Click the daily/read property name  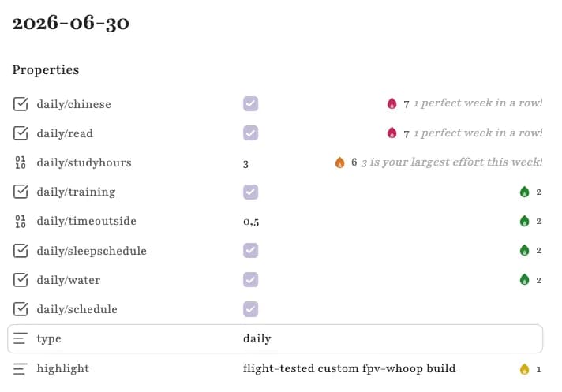click(65, 133)
